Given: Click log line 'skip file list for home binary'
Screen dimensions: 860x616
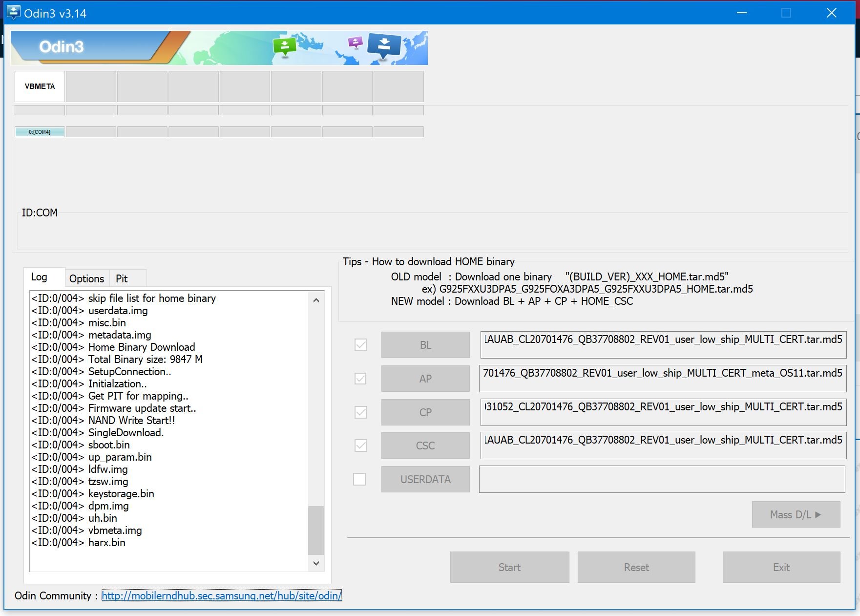Looking at the screenshot, I should click(x=124, y=298).
